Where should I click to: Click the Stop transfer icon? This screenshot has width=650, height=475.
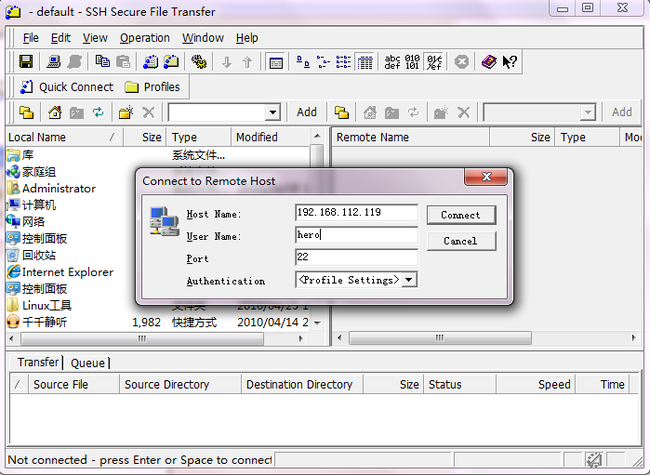461,62
